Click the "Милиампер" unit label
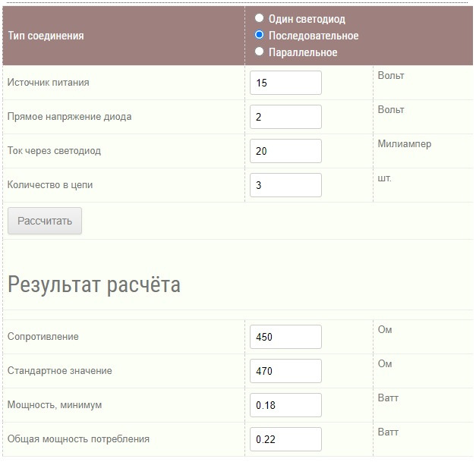Viewport: 476px width, 462px height. pos(404,144)
